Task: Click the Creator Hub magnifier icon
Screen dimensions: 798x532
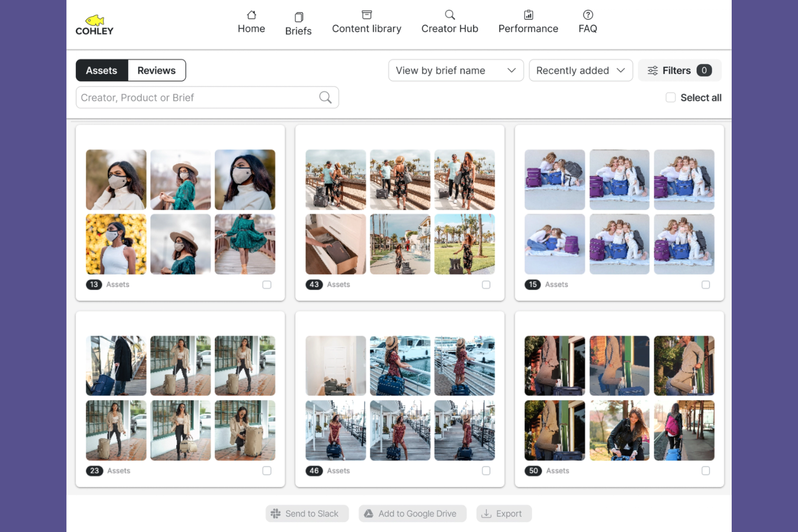Action: pos(450,15)
